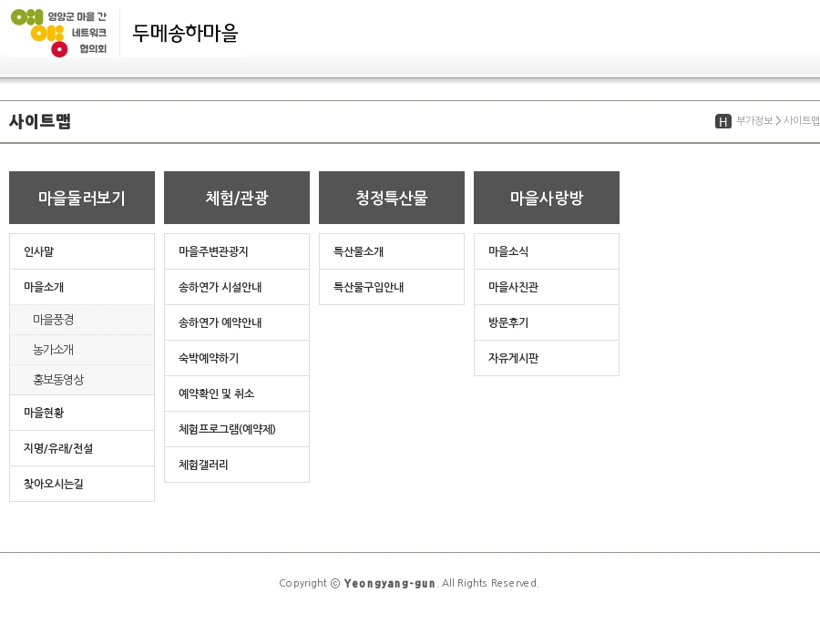Open 방문후기 reviews page

click(x=547, y=322)
